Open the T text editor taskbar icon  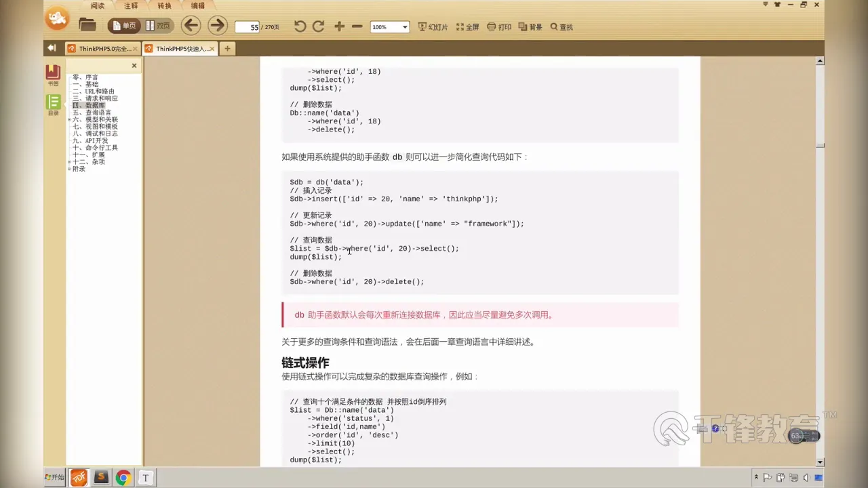click(x=144, y=478)
